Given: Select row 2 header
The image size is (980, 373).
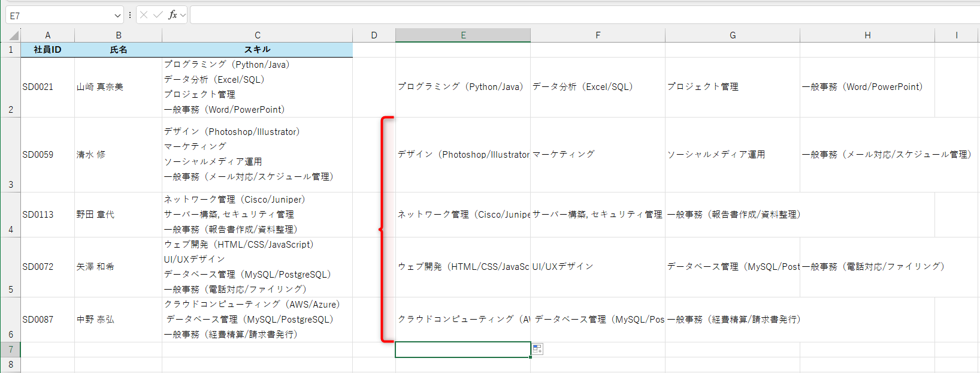Looking at the screenshot, I should coord(10,87).
